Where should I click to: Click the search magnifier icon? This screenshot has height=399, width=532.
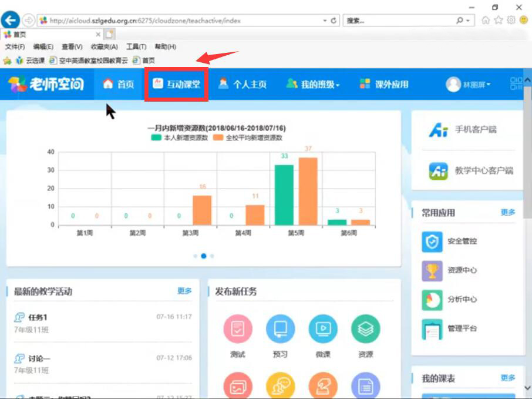[459, 21]
